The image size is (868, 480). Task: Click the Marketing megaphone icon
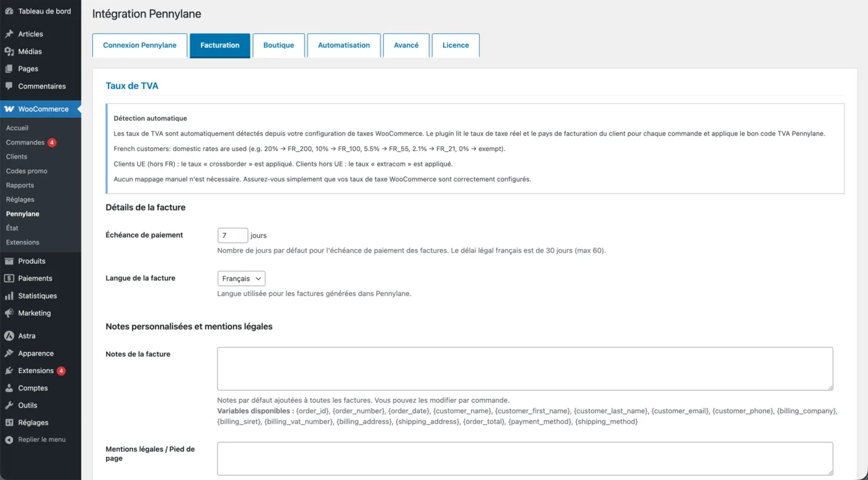(9, 313)
